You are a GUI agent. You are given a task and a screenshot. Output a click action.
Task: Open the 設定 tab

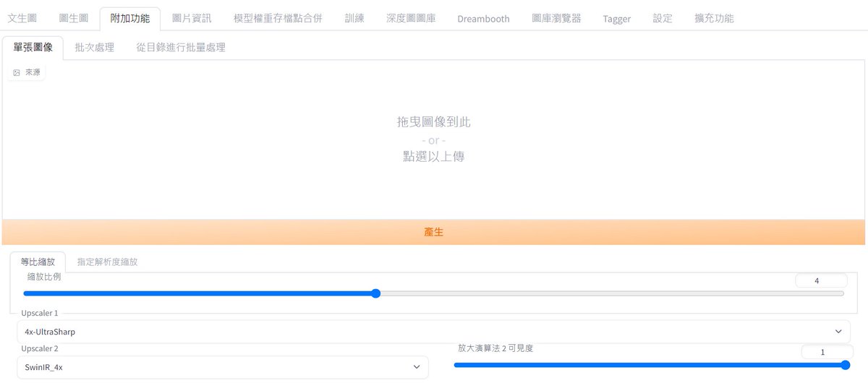point(663,18)
